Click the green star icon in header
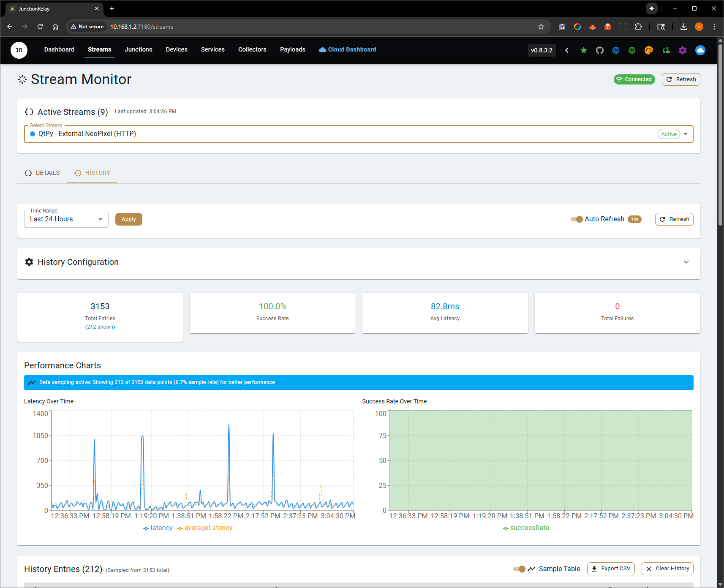 click(583, 50)
